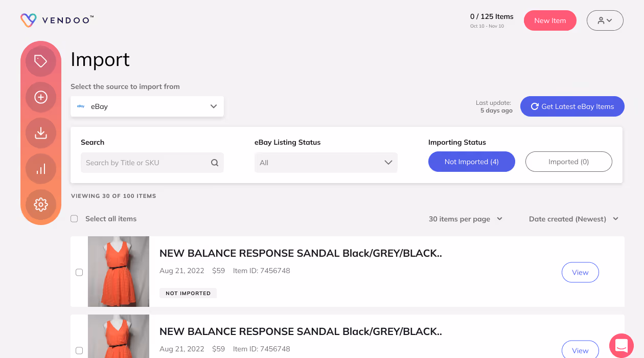
Task: Click the search magnifier icon
Action: click(215, 163)
